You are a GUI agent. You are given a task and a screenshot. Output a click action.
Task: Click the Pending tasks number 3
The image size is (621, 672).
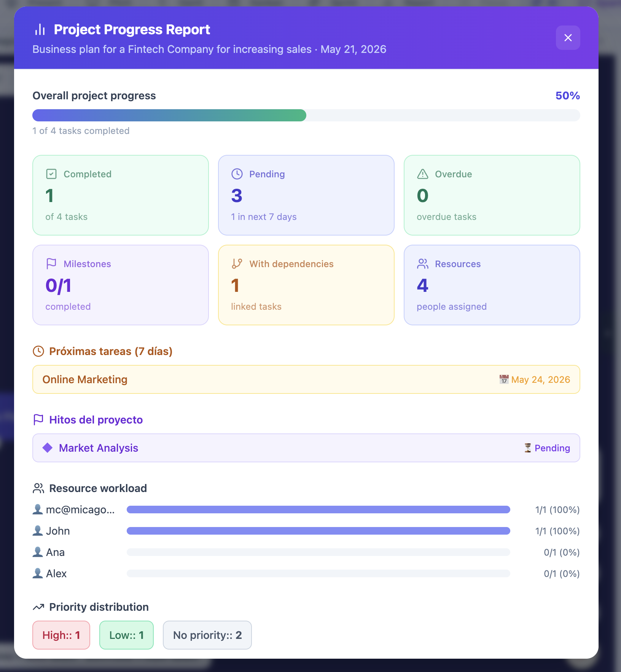click(x=237, y=196)
